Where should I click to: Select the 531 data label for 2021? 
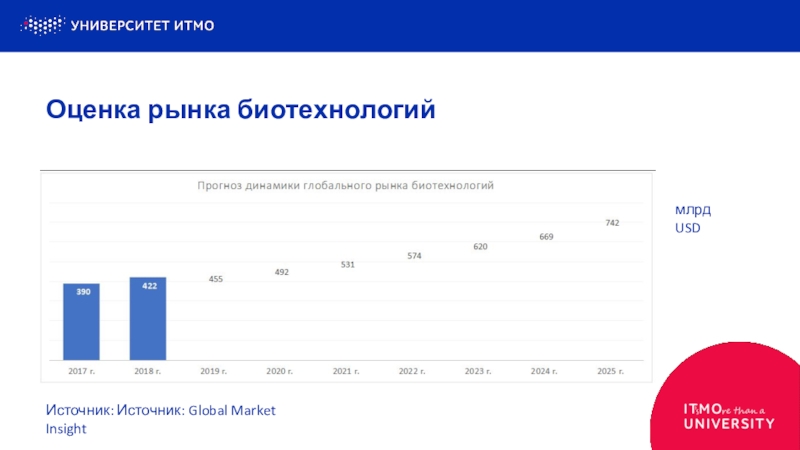[x=347, y=264]
